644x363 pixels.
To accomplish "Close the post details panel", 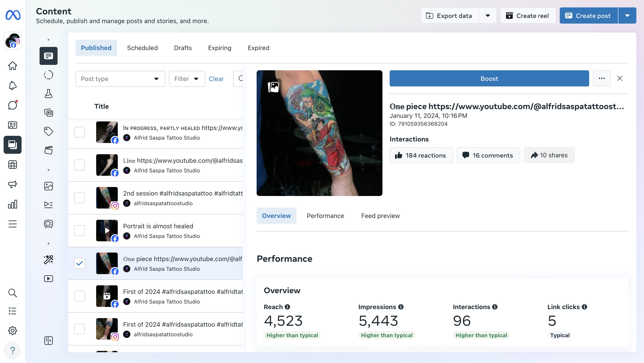I will point(620,78).
